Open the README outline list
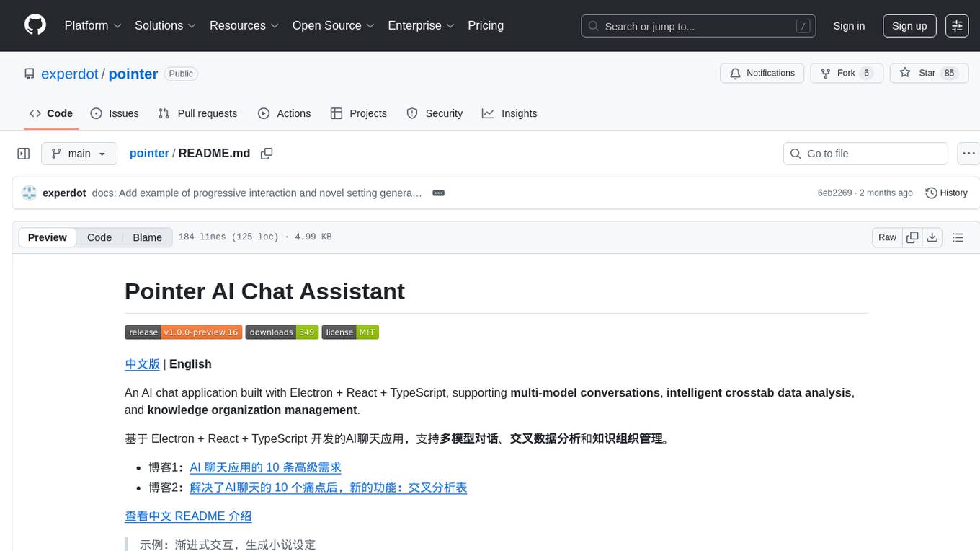 (958, 237)
